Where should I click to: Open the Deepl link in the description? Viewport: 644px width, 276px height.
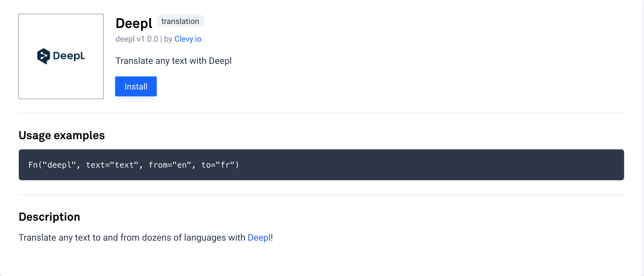click(259, 238)
